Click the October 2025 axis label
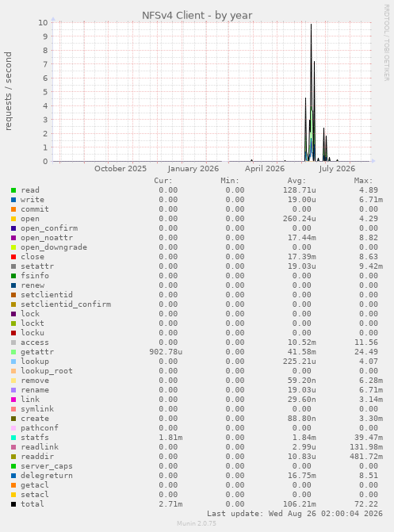This screenshot has width=394, height=532. [120, 169]
